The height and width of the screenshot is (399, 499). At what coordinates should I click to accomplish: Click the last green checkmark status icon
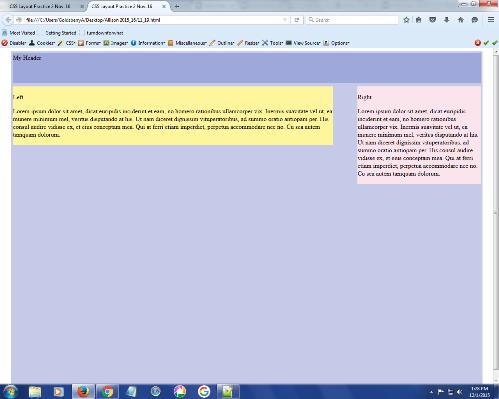click(494, 43)
